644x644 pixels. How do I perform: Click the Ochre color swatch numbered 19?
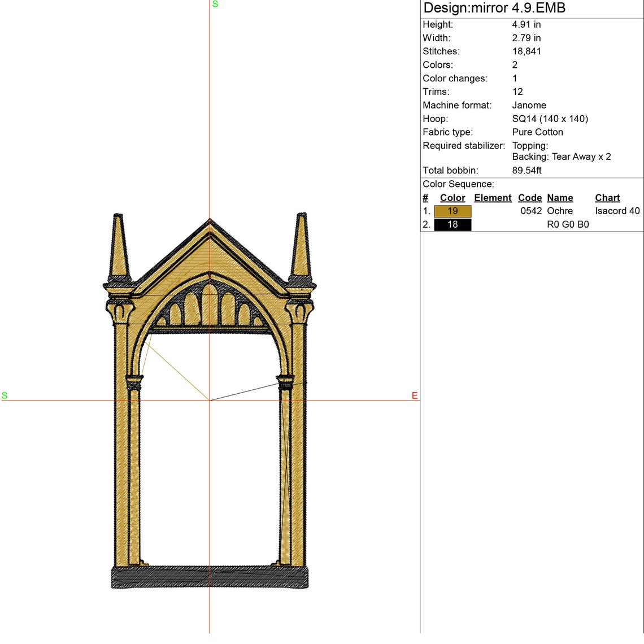[x=452, y=211]
